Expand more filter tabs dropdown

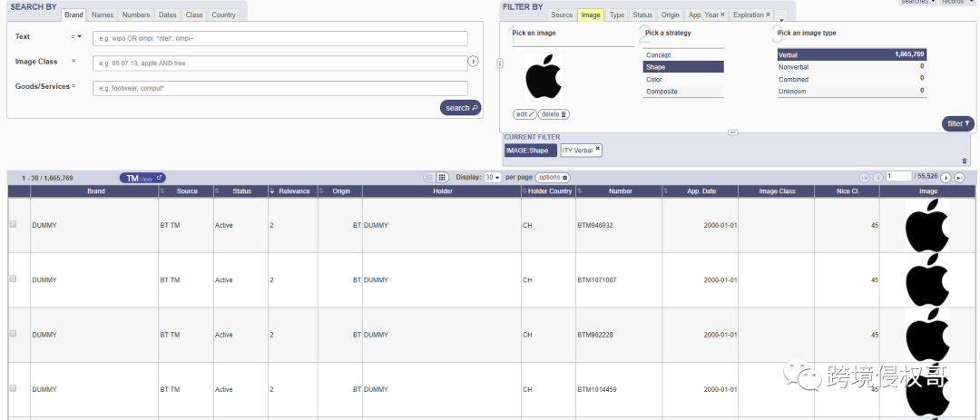click(x=782, y=16)
